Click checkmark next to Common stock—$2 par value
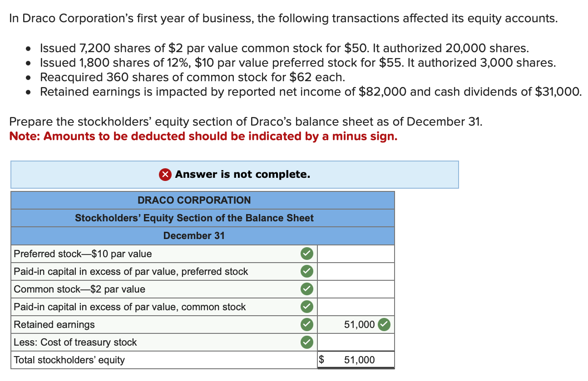Viewport: 588px width, 381px height. [x=306, y=289]
